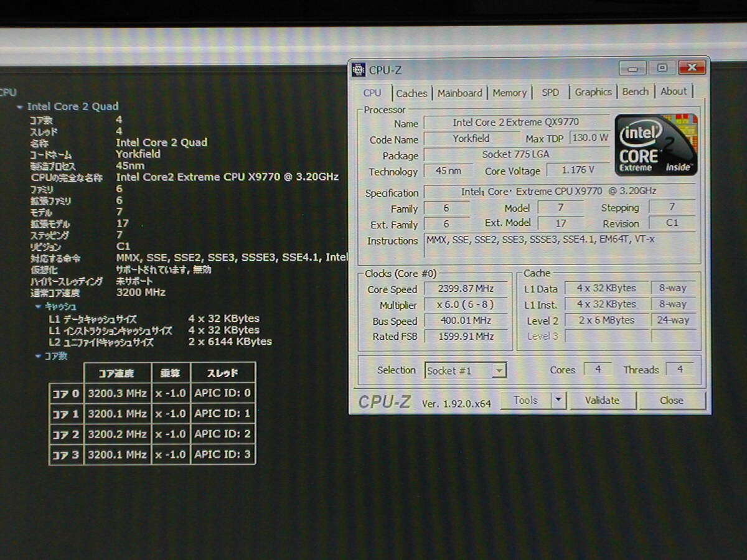Go to the SPD tab
This screenshot has width=747, height=560.
pos(550,92)
